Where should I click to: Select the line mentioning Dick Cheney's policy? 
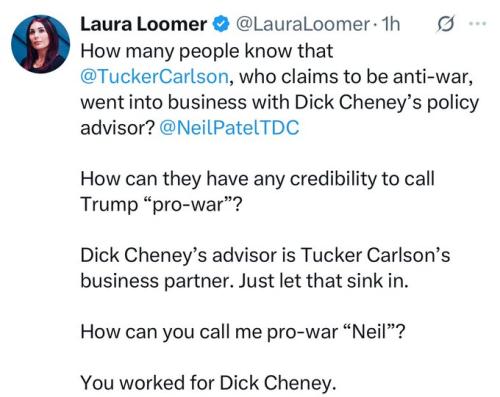(x=280, y=102)
